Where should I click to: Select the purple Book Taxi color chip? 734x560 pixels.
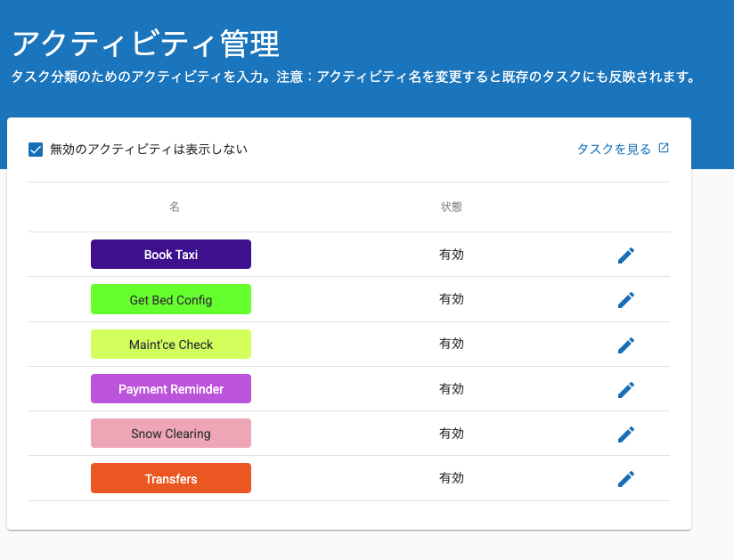tap(171, 255)
